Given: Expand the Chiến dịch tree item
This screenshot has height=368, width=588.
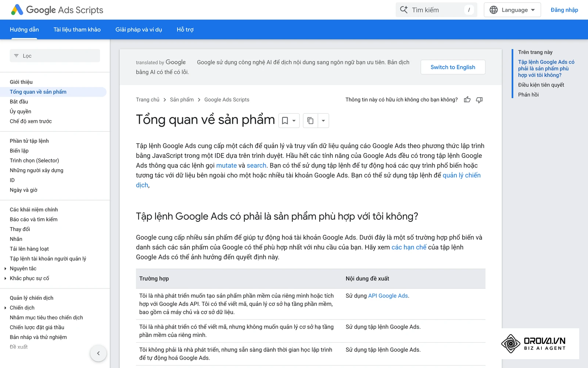Looking at the screenshot, I should (x=6, y=308).
